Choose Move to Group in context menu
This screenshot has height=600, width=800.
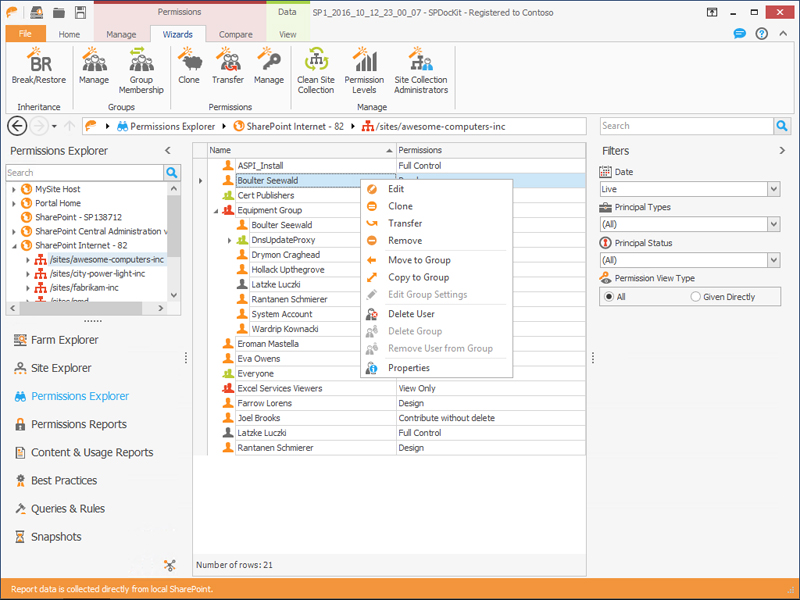436,260
